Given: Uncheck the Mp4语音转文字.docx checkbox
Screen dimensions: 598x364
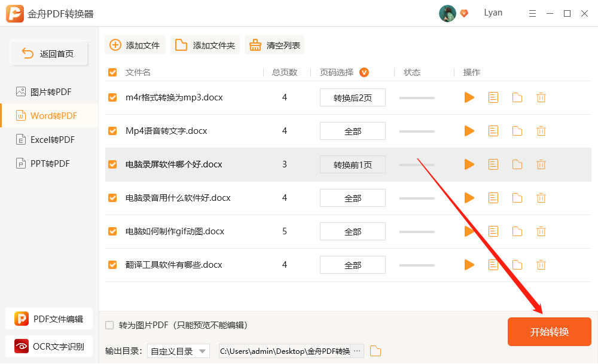Looking at the screenshot, I should click(x=112, y=131).
